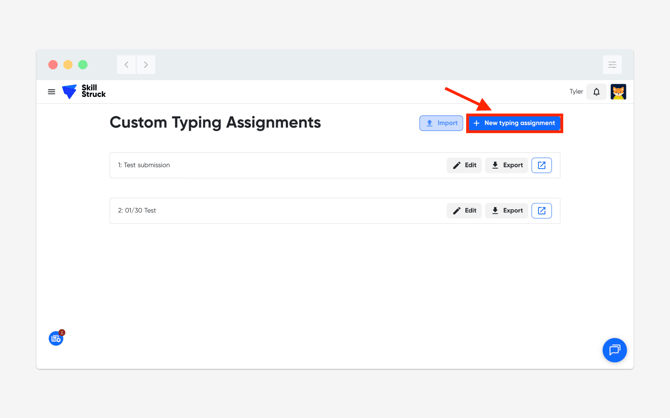
Task: Click the fox profile avatar
Action: [x=618, y=92]
